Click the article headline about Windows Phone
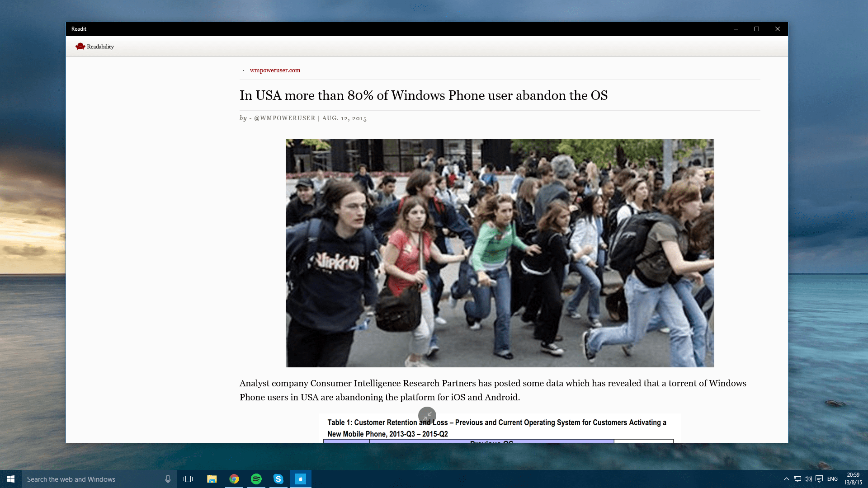Screen dimensions: 868x488 pyautogui.click(x=424, y=95)
